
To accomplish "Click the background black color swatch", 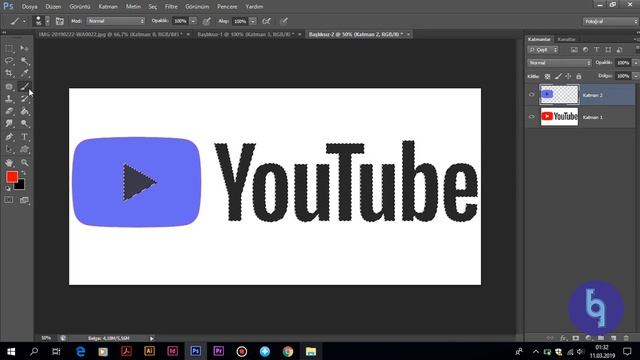I will click(20, 186).
